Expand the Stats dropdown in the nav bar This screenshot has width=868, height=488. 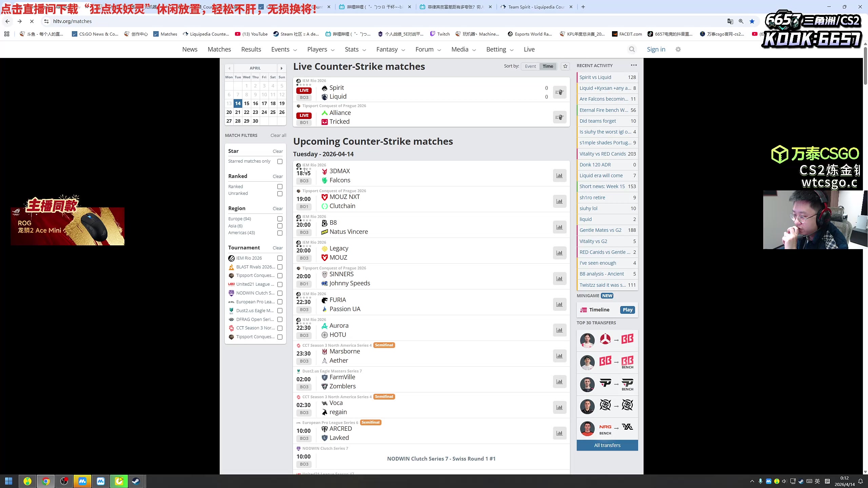point(355,49)
